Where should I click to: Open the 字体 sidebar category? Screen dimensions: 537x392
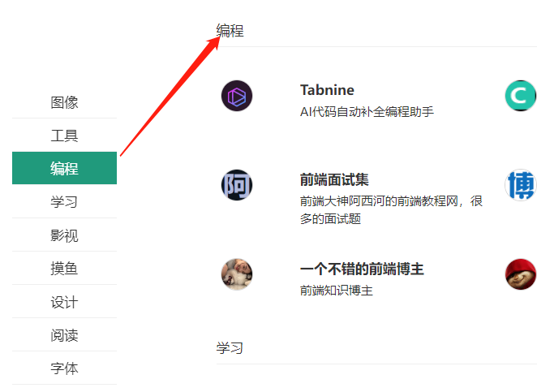pos(64,368)
